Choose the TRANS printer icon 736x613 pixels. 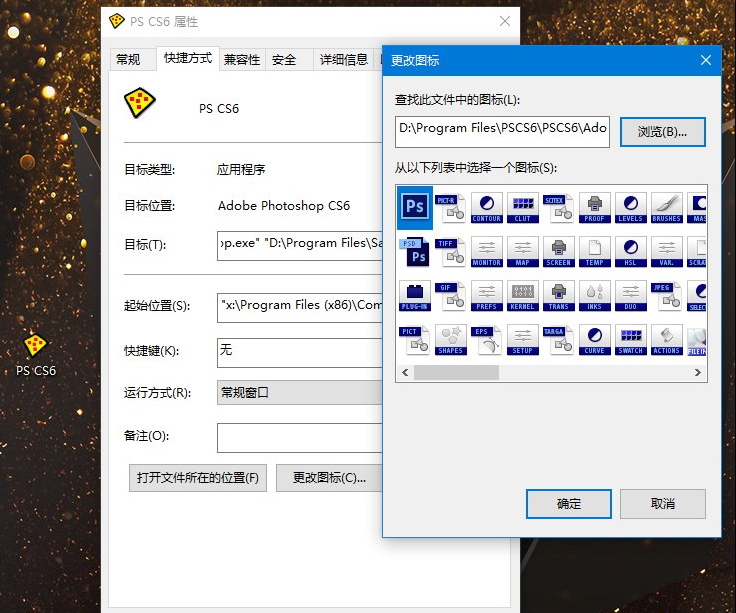(x=559, y=295)
